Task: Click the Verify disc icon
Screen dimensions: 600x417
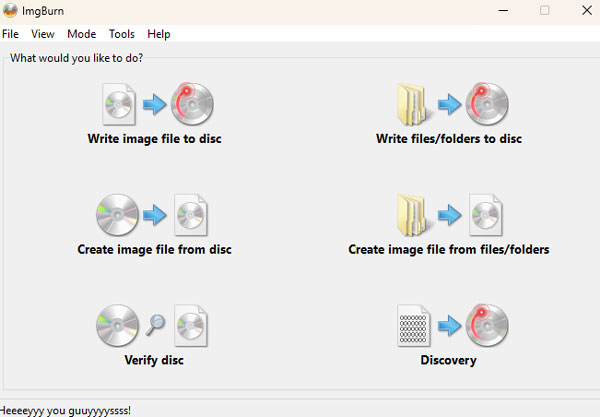Action: click(152, 326)
